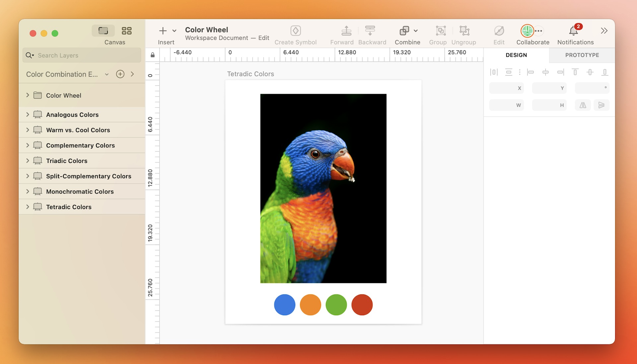Image resolution: width=637 pixels, height=364 pixels.
Task: Select the parrot image on artboard
Action: pyautogui.click(x=323, y=188)
